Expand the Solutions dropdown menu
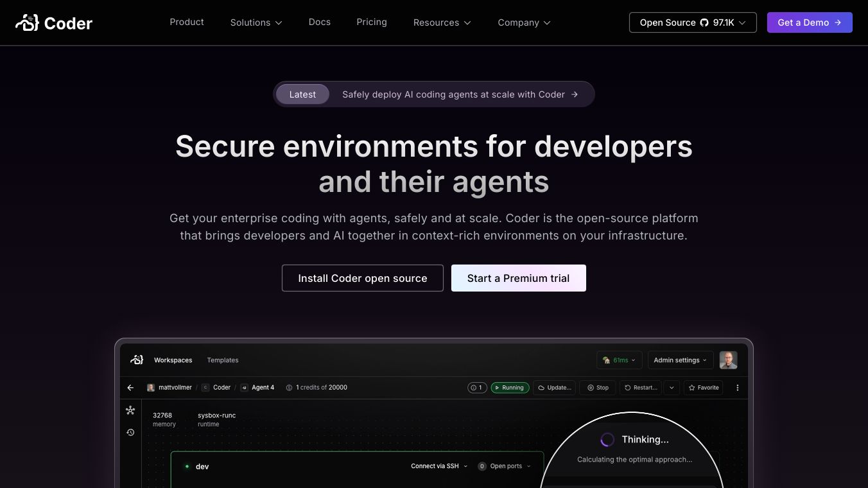 click(x=256, y=22)
